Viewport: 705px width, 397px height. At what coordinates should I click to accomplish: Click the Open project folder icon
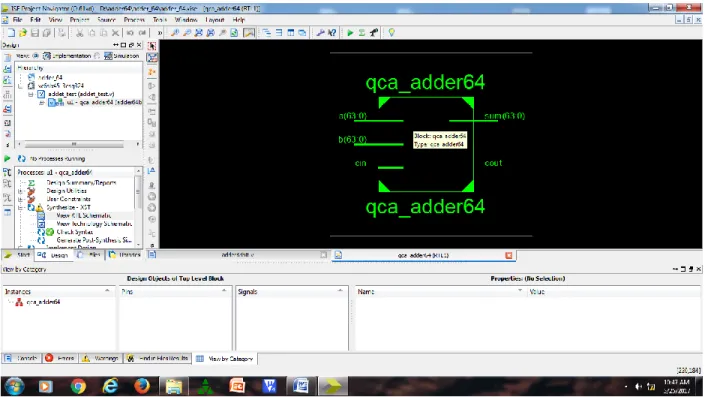[22, 32]
